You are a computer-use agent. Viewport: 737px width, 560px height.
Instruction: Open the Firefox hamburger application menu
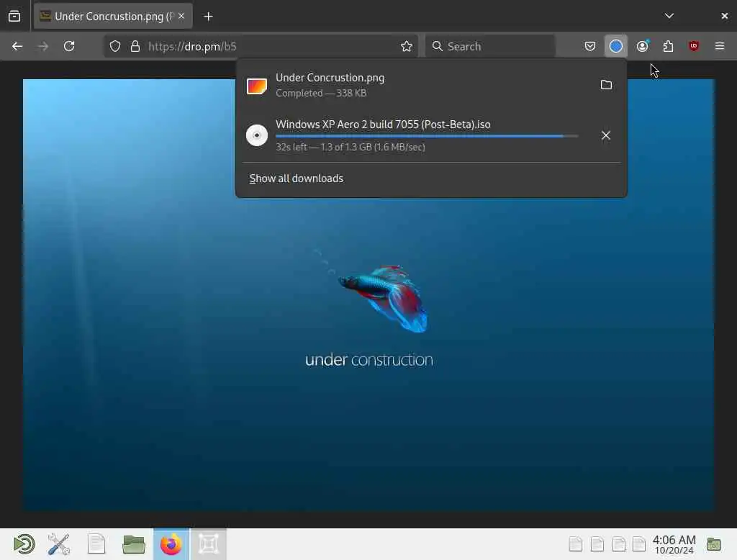720,46
